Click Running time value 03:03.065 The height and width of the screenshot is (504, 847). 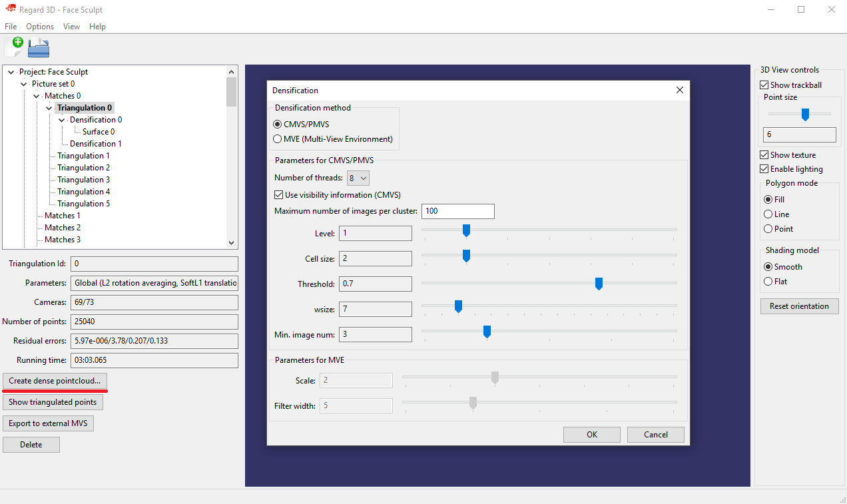(x=154, y=360)
